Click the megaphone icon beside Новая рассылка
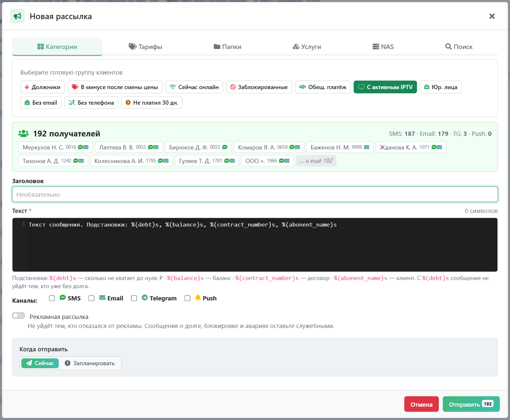Image resolution: width=510 pixels, height=420 pixels. click(x=18, y=16)
